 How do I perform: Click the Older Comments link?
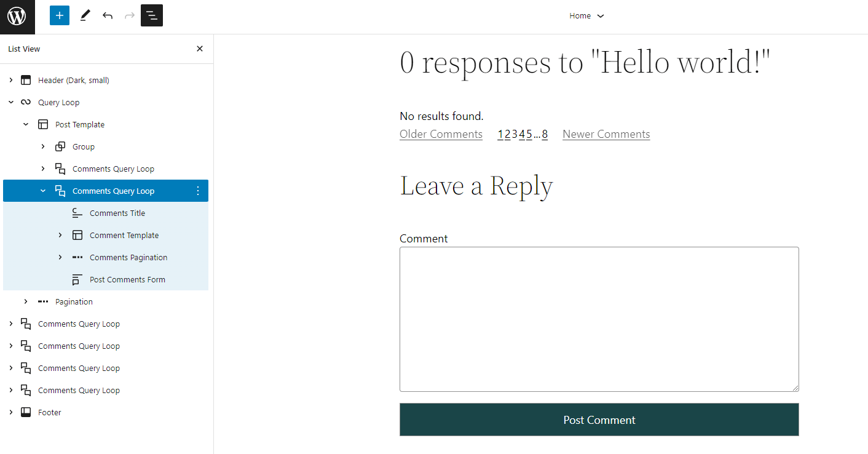441,134
